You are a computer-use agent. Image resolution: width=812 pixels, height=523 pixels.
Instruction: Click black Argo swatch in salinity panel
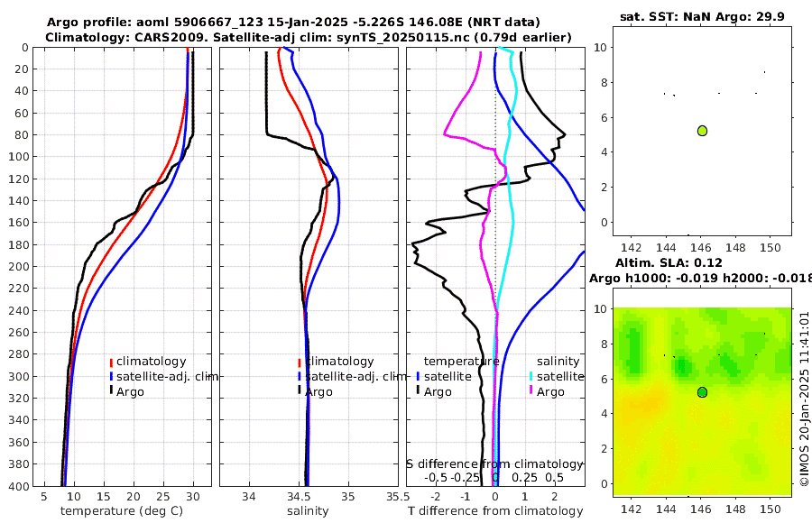[300, 390]
